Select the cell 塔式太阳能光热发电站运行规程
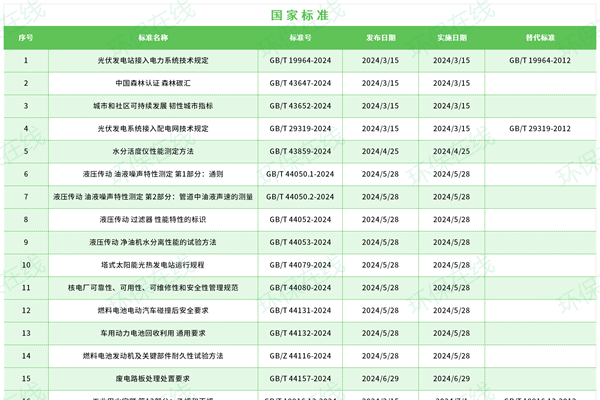Screen dimensions: 600x400 point(153,265)
